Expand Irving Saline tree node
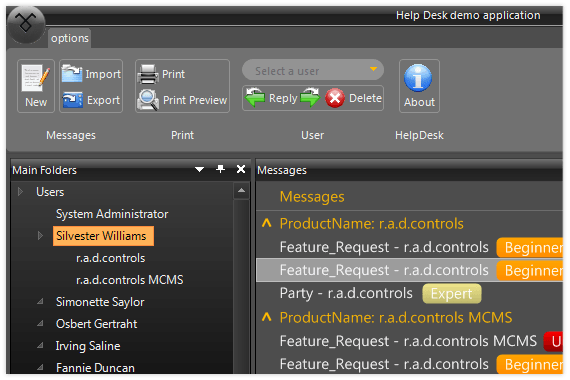Viewport: 570px width, 380px height. pyautogui.click(x=40, y=345)
